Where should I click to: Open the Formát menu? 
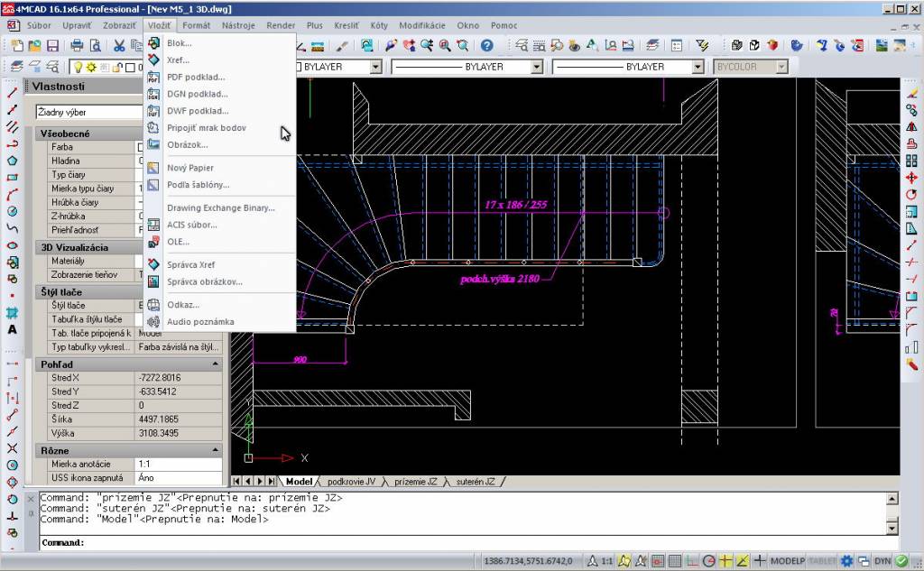[196, 25]
